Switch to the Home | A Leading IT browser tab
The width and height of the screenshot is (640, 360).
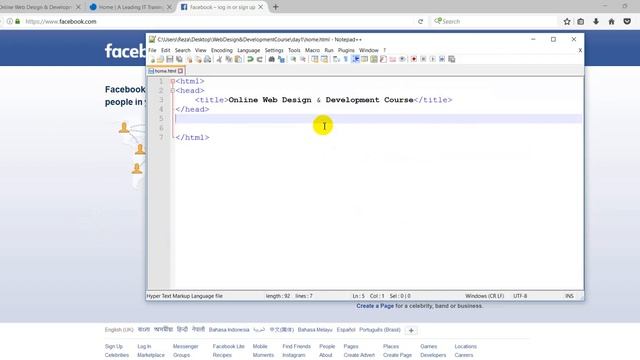tap(130, 7)
